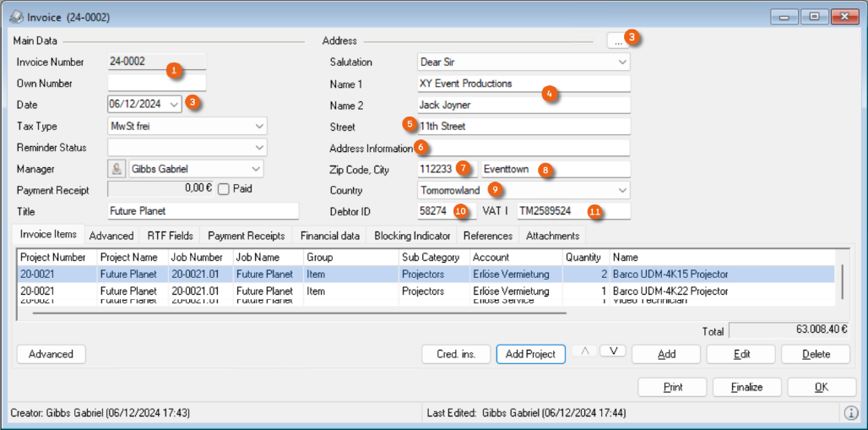Image resolution: width=868 pixels, height=430 pixels.
Task: Open the Date picker dropdown
Action: point(174,105)
